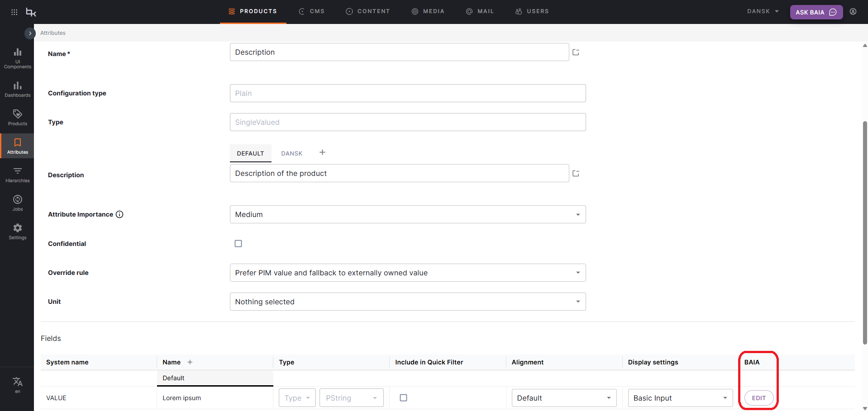868x411 pixels.
Task: Open Settings gear in sidebar
Action: [x=18, y=231]
